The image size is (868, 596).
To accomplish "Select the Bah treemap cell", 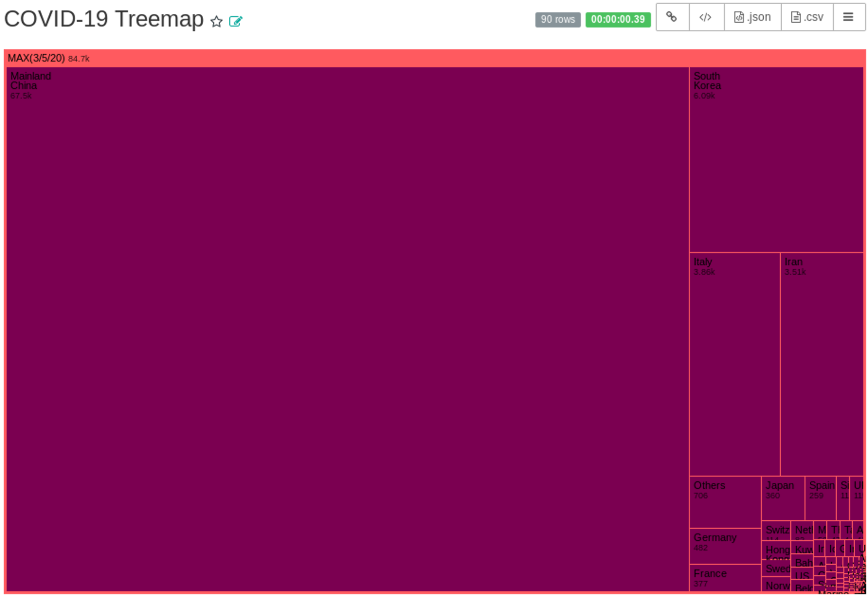I will click(802, 561).
